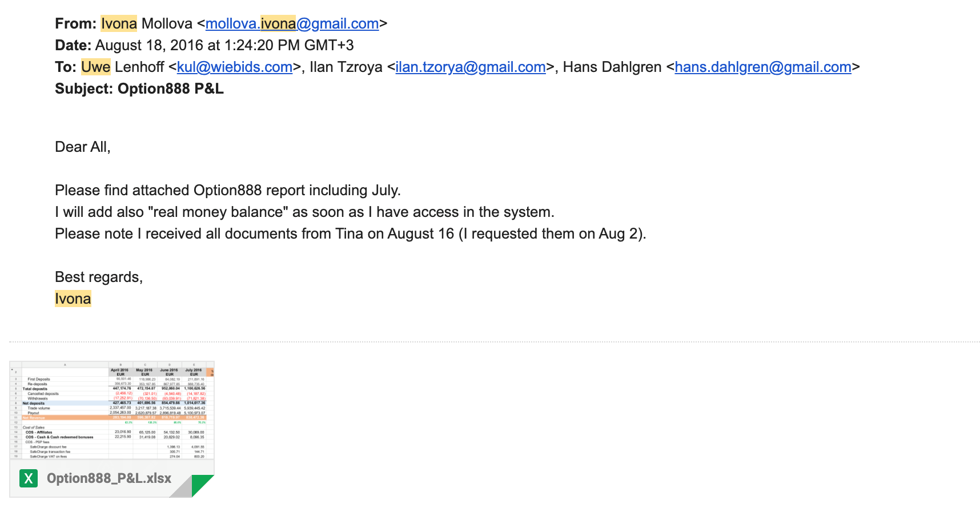
Task: Click the line about documents from Tina
Action: tap(351, 233)
